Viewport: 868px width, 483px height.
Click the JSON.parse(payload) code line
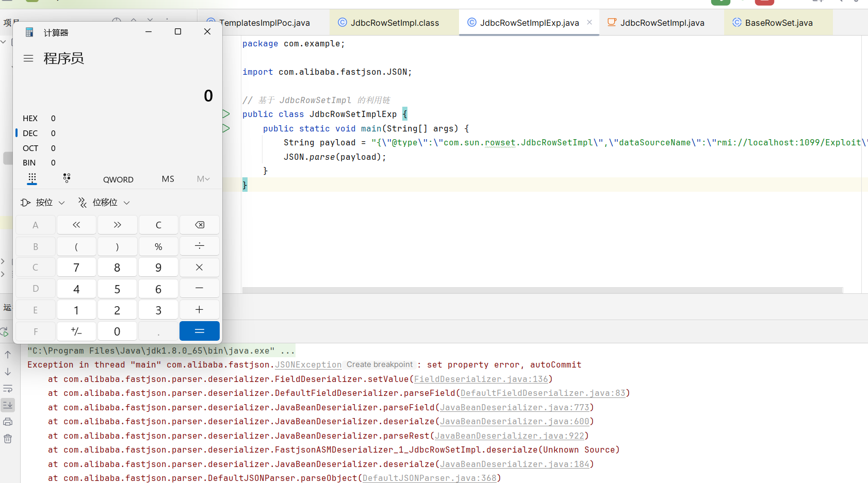(335, 157)
